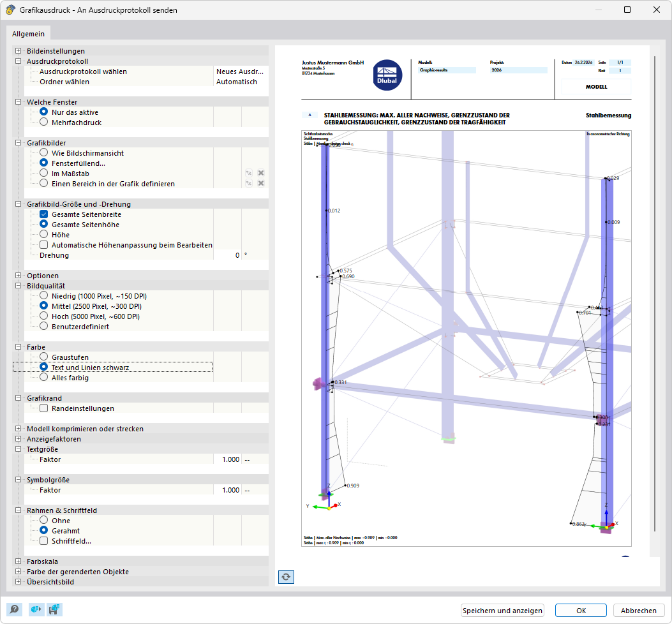Image resolution: width=672 pixels, height=624 pixels.
Task: Click the app icon in title bar
Action: 10,10
